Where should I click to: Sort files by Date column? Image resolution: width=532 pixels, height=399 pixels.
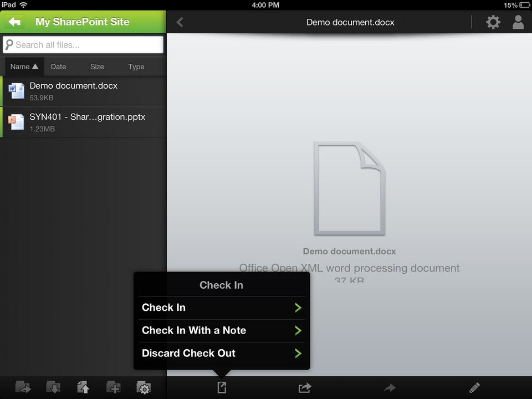coord(58,66)
